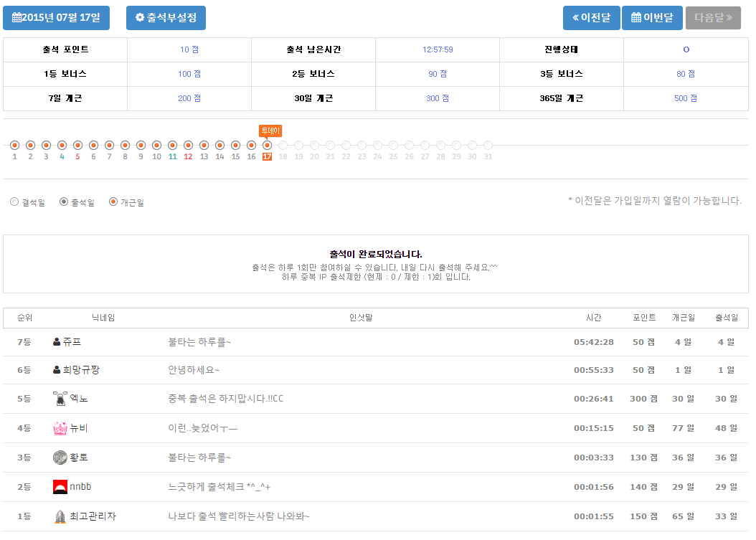This screenshot has width=756, height=540.
Task: Click the disabled 다음달 button
Action: pos(713,18)
